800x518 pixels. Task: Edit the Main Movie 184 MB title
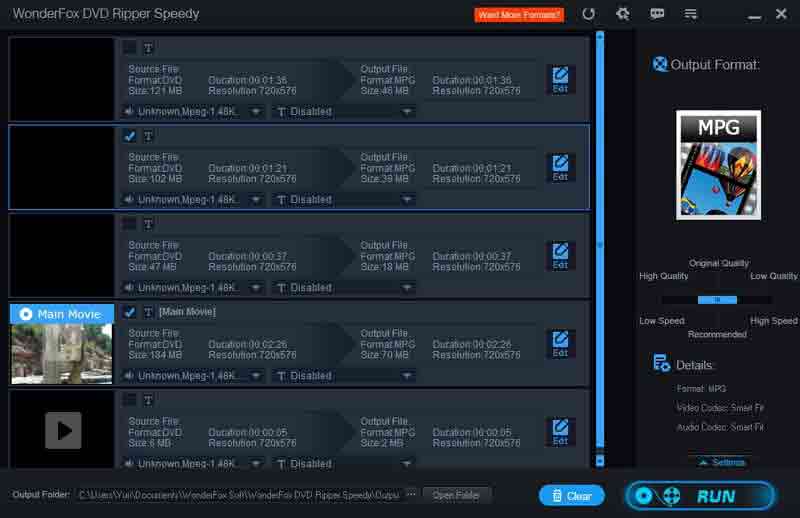pyautogui.click(x=560, y=344)
